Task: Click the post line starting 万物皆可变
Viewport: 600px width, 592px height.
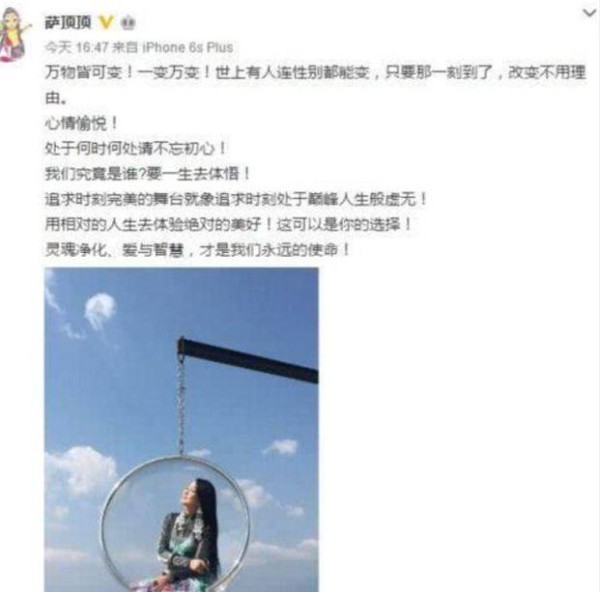Action: point(315,73)
